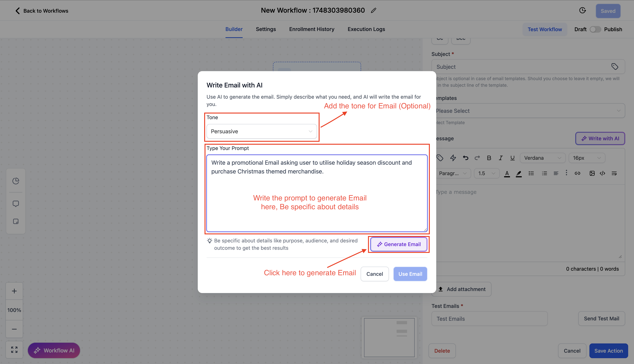
Task: Apply bold formatting to the message
Action: pos(489,158)
